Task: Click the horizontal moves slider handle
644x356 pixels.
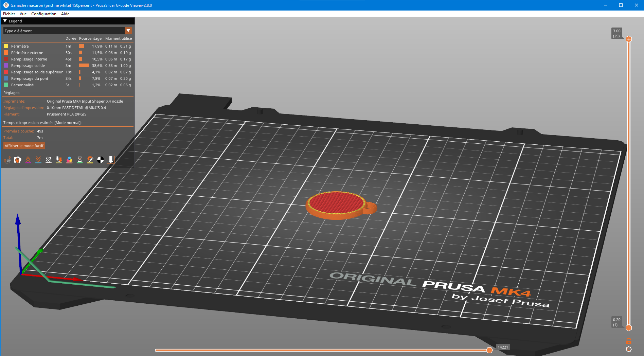Action: (489, 350)
